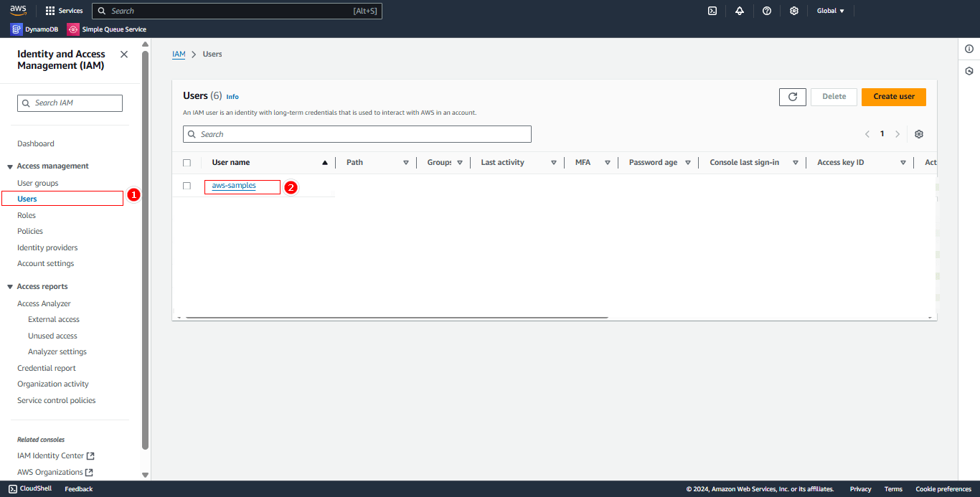Open the Feedback link in footer
The height and width of the screenshot is (497, 980).
(79, 489)
